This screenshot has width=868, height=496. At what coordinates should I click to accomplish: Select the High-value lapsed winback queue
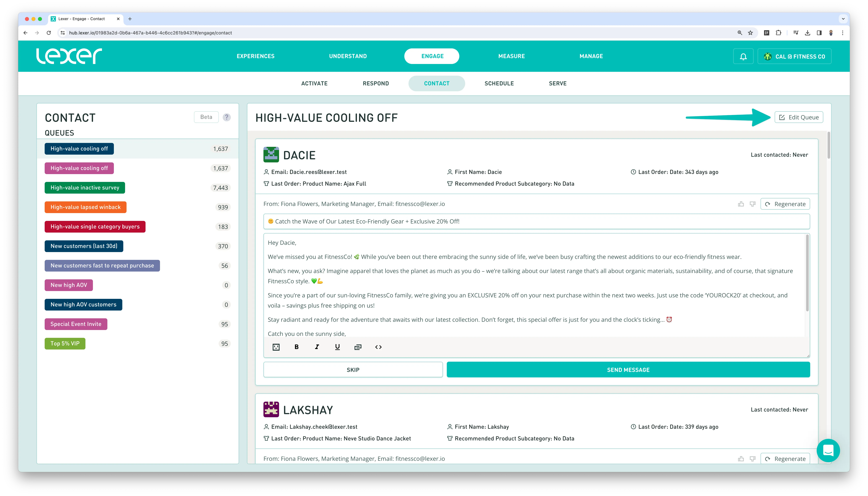pyautogui.click(x=85, y=207)
